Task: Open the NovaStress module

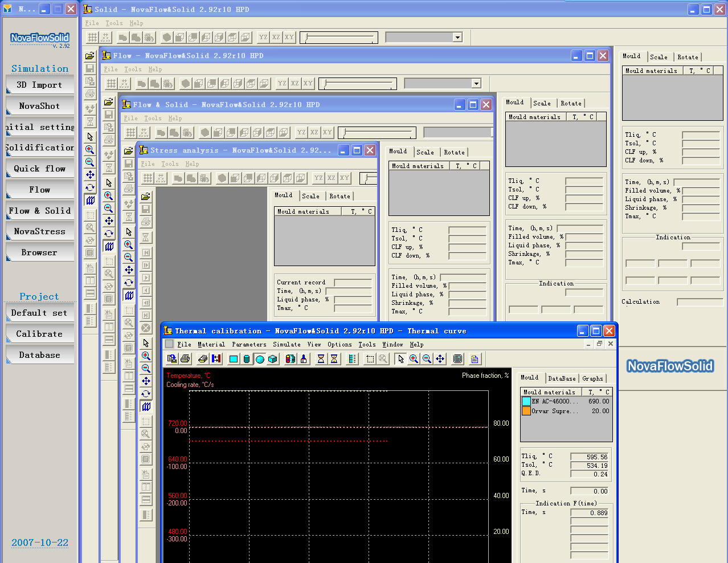Action: click(39, 231)
